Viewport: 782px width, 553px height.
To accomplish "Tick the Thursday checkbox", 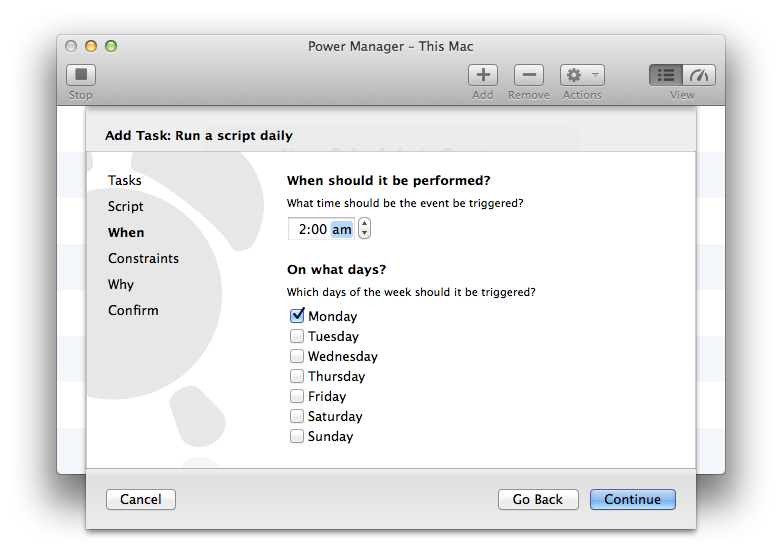I will point(297,376).
